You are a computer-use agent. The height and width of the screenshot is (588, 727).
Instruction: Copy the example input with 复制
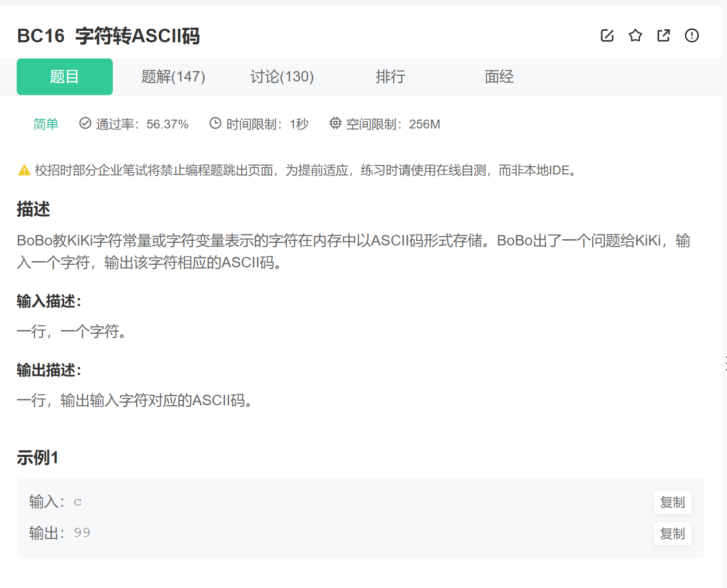[x=673, y=502]
